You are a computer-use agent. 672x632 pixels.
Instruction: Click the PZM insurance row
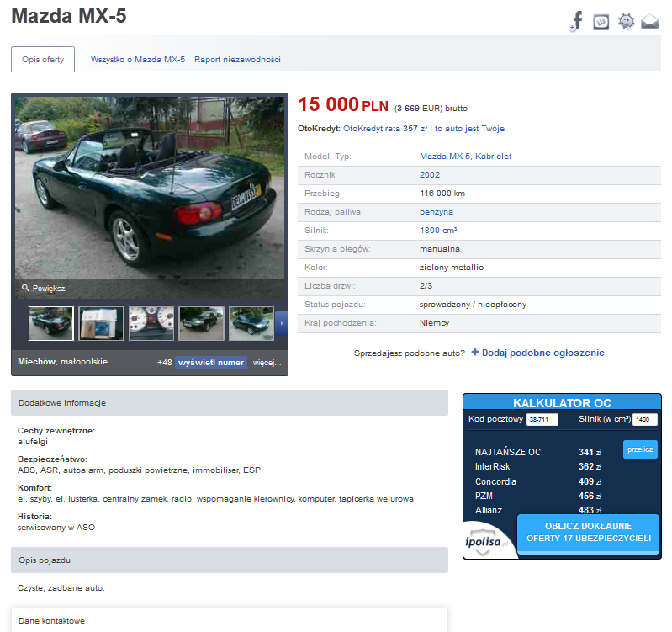(538, 496)
